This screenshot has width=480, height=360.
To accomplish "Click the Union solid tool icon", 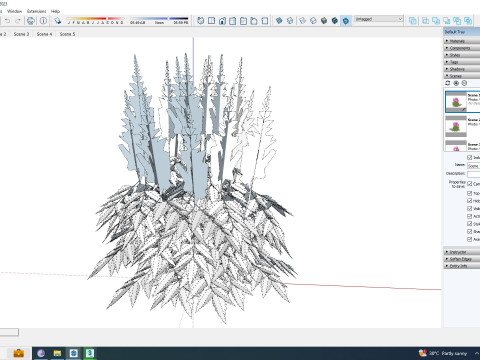I will click(x=436, y=21).
